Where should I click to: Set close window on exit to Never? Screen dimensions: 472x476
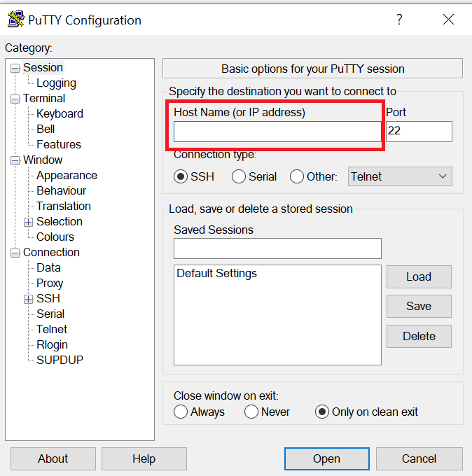[x=251, y=412]
